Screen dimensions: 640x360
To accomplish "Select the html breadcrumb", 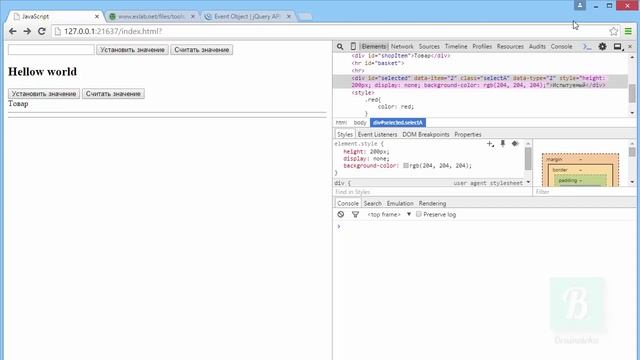I will [342, 122].
